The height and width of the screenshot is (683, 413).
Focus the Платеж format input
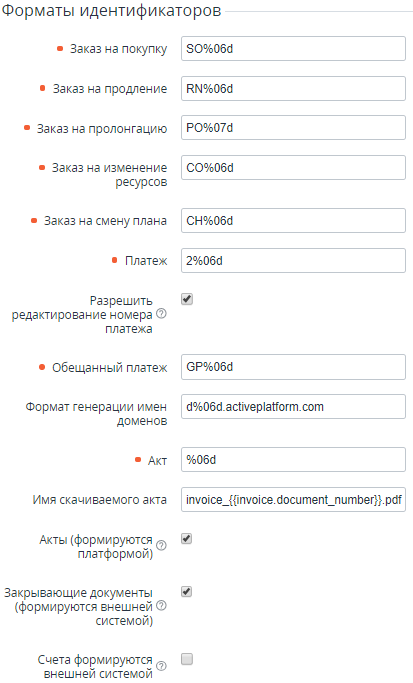(293, 260)
